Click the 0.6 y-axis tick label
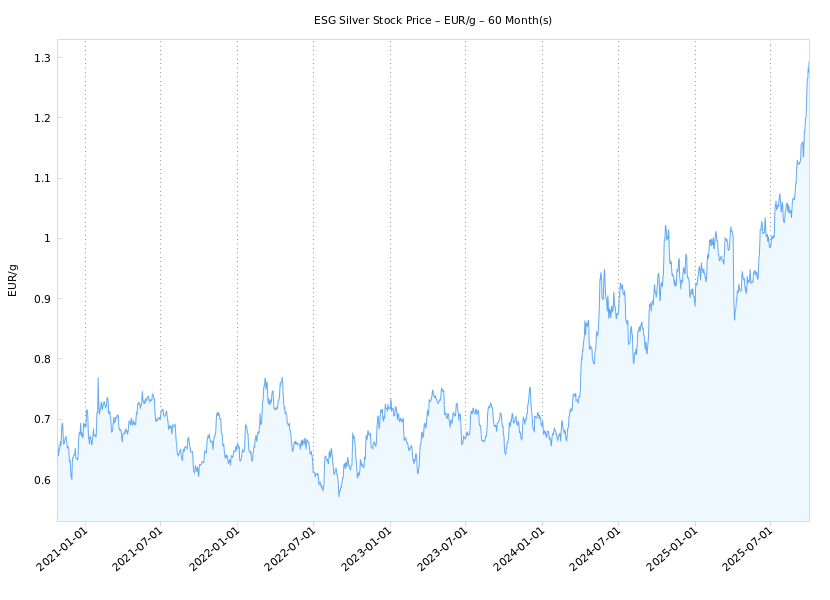830x600 pixels. coord(40,480)
